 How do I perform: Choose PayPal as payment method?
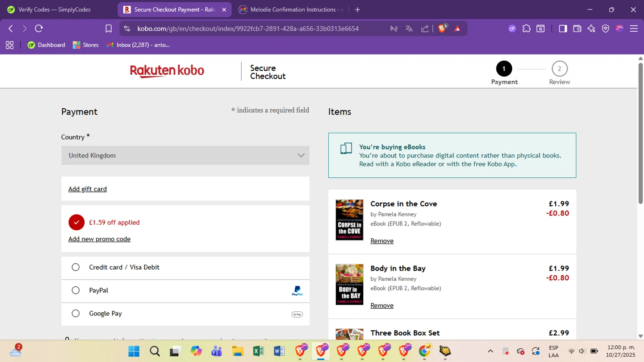(76, 290)
